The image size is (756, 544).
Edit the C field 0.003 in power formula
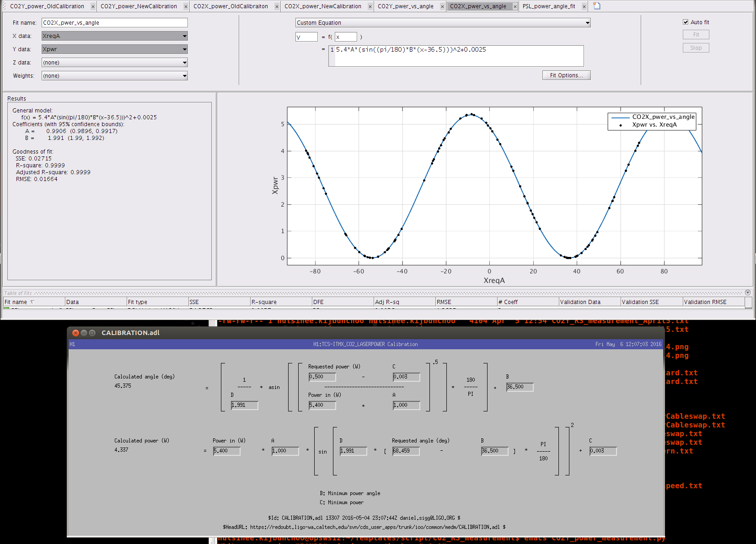click(603, 451)
